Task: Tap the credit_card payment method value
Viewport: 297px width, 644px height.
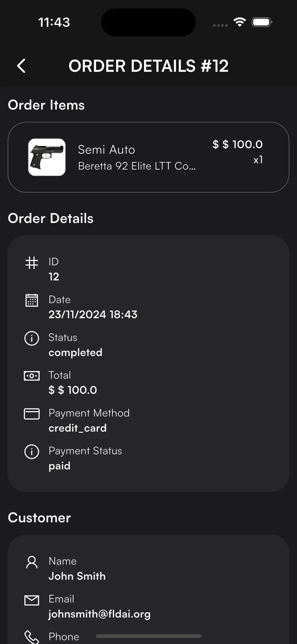Action: point(78,428)
